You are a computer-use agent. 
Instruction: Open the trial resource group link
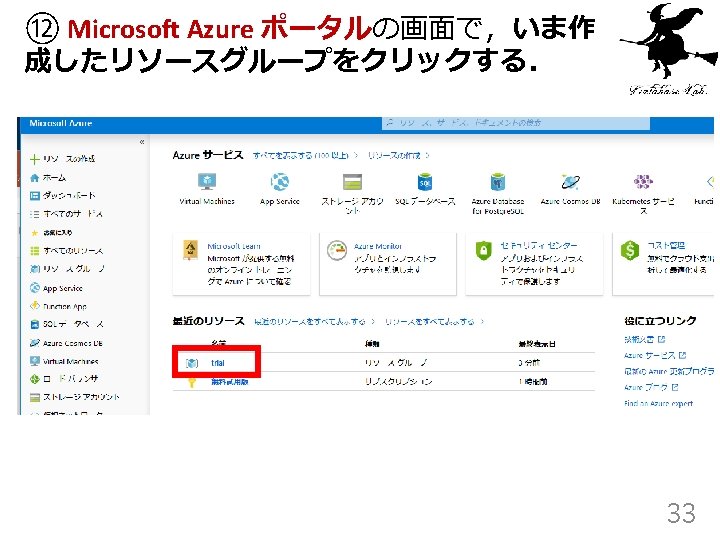tap(218, 363)
